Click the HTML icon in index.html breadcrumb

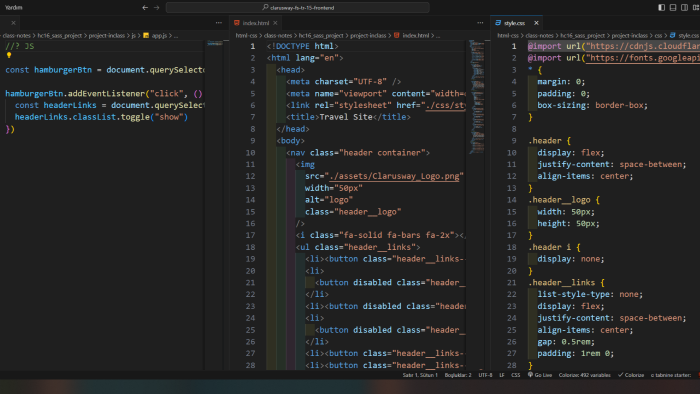click(396, 36)
